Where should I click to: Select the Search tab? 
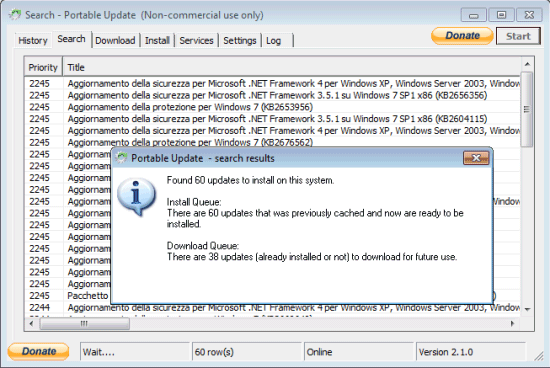(72, 39)
